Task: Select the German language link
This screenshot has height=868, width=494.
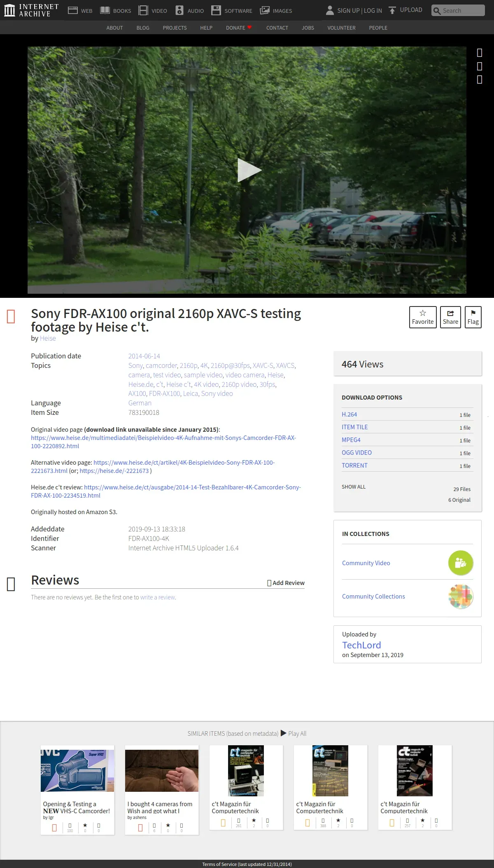Action: point(140,403)
